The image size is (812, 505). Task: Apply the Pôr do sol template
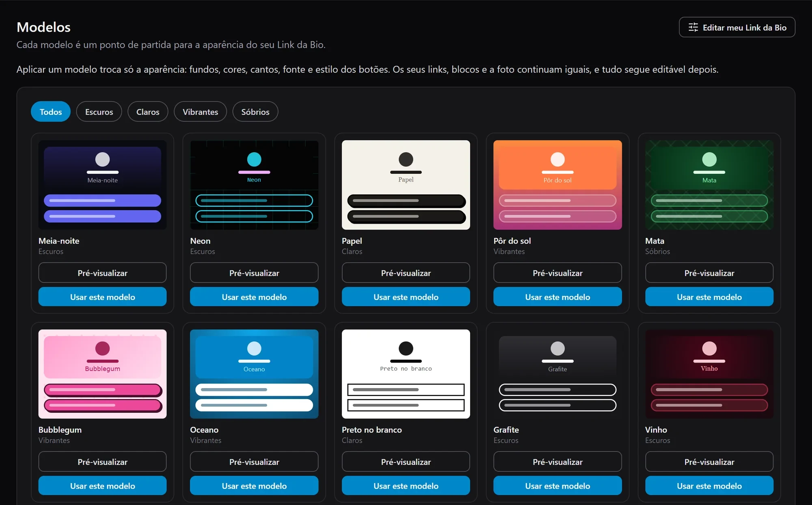click(x=557, y=297)
